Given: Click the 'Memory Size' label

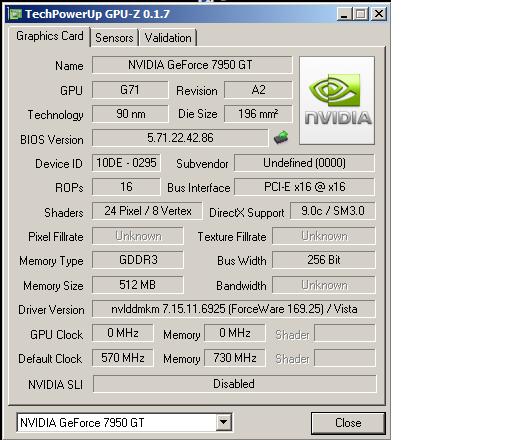Looking at the screenshot, I should pos(53,286).
